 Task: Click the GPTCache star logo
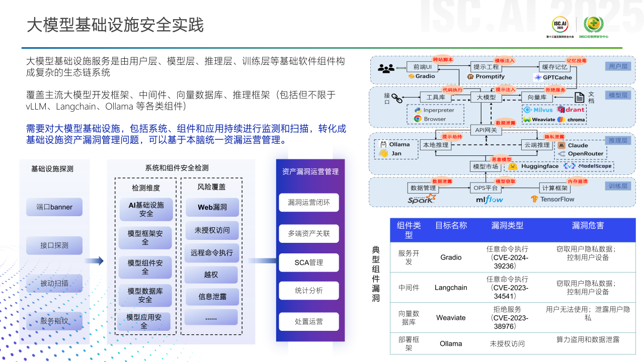(538, 77)
